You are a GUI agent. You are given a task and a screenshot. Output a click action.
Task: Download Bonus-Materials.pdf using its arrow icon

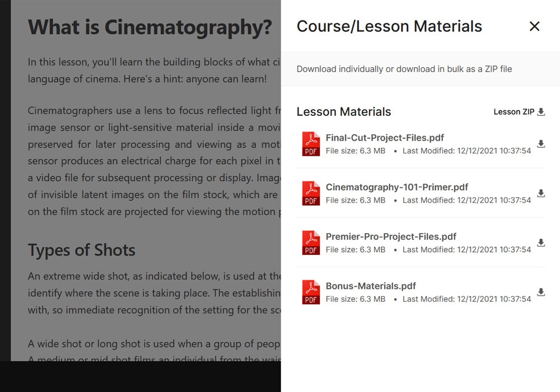(x=541, y=292)
